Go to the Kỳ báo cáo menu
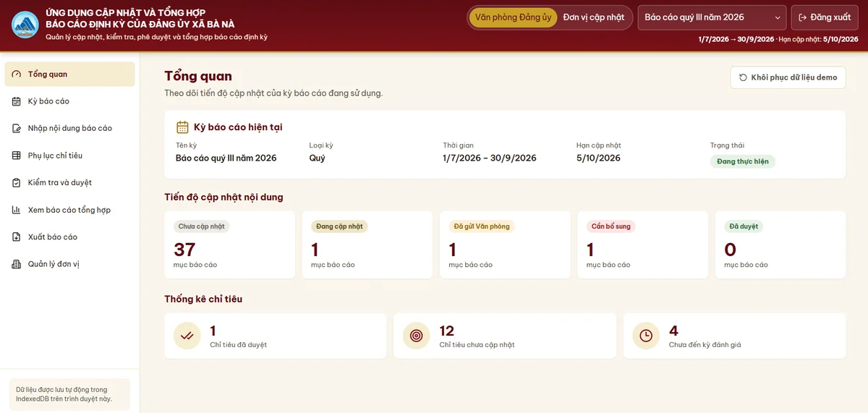Image resolution: width=868 pixels, height=413 pixels. tap(69, 101)
